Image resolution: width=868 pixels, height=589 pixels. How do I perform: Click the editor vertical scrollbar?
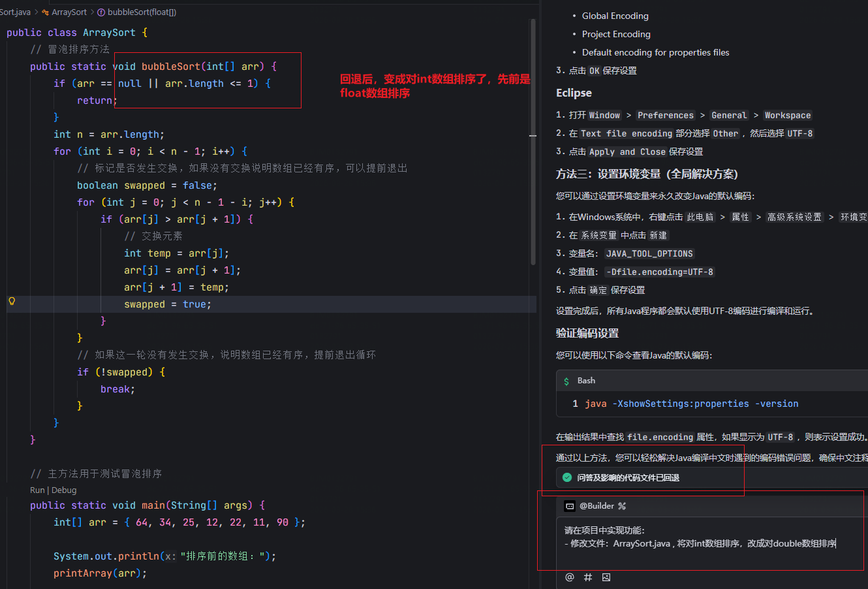(x=533, y=140)
